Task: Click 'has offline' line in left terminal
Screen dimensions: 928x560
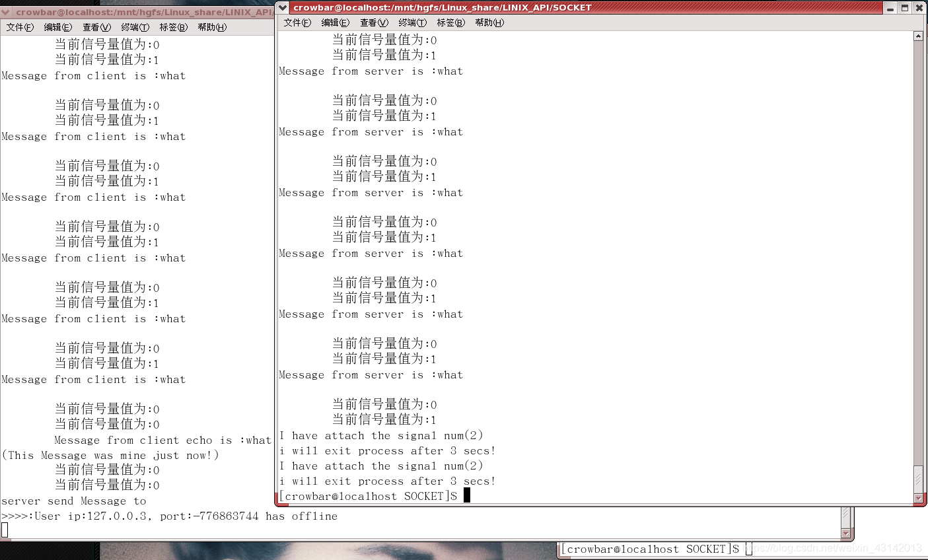Action: pos(169,516)
